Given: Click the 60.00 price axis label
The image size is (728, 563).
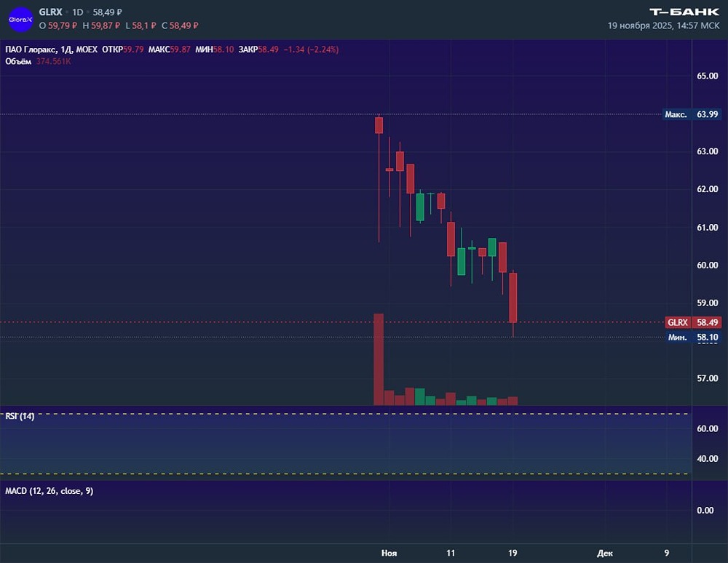Looking at the screenshot, I should coord(707,265).
